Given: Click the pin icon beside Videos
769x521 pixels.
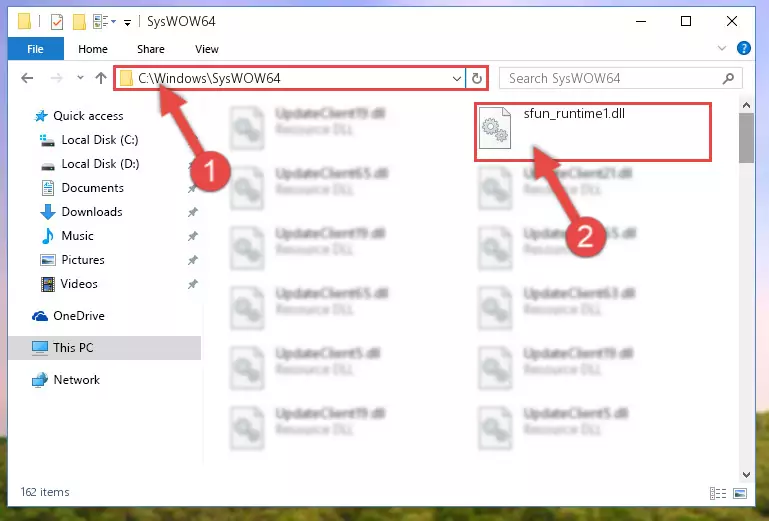Looking at the screenshot, I should coord(193,284).
